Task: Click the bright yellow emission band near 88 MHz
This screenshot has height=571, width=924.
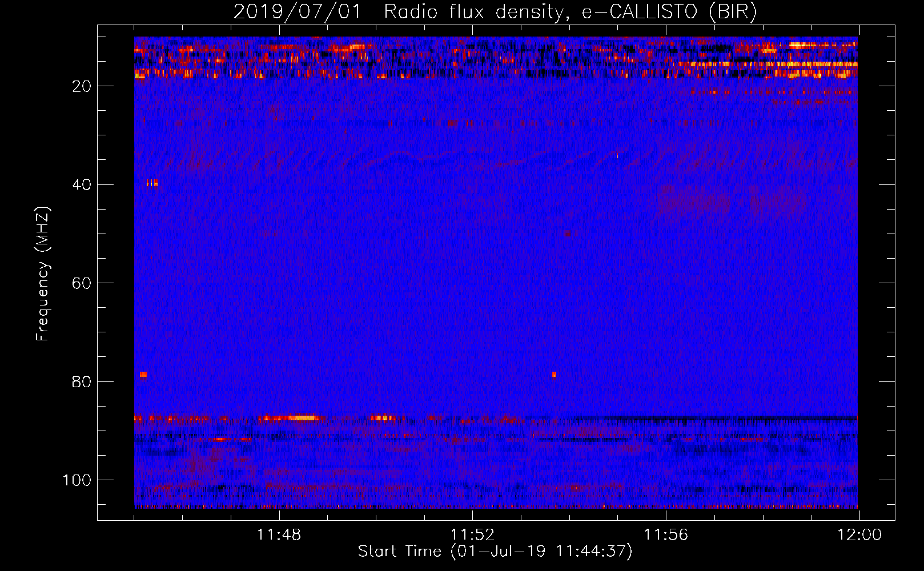Action: click(x=291, y=418)
